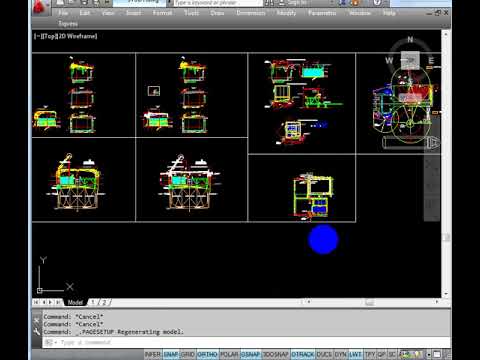Open the Edit menu
Viewport: 480px width, 360px height.
click(85, 13)
